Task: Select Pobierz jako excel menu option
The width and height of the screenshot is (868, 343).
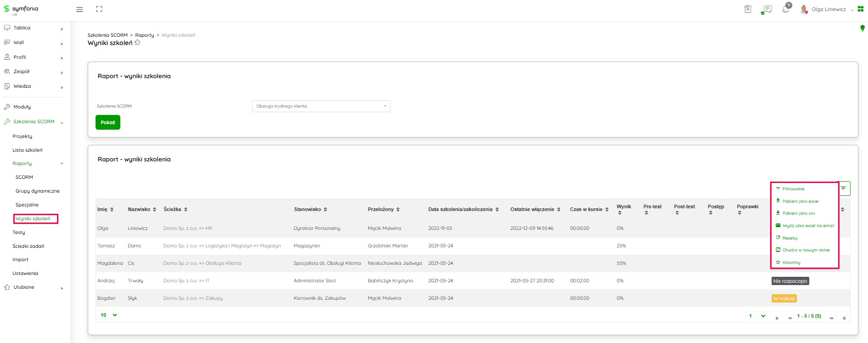Action: 800,201
